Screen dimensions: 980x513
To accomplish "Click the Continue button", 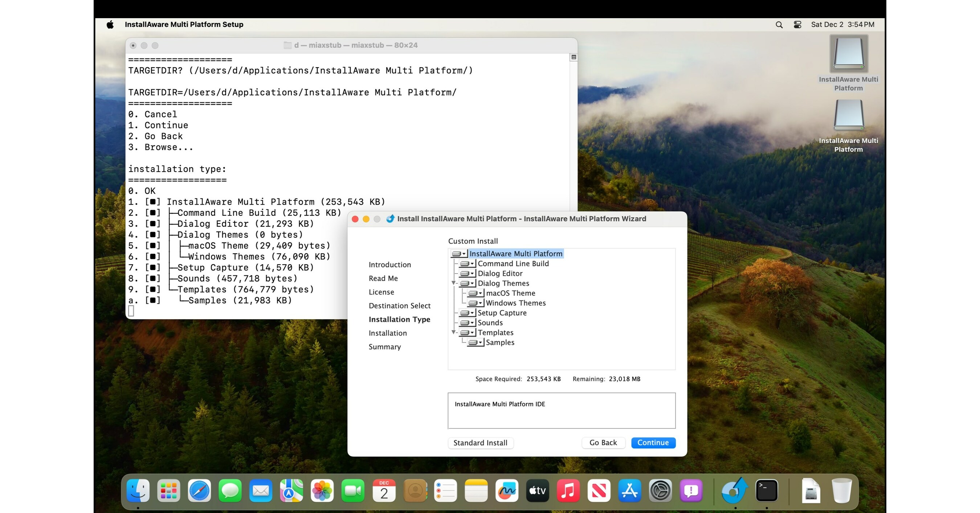I will (653, 443).
